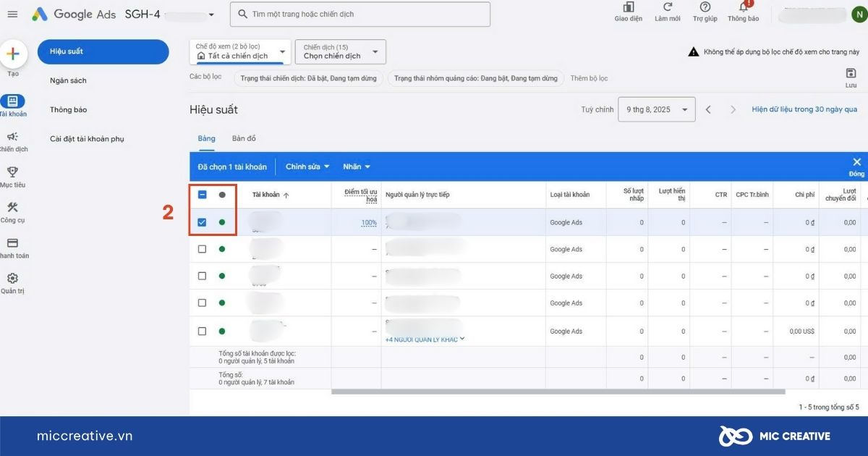The image size is (868, 456).
Task: Uncheck the selected account row with 100%
Action: point(202,222)
